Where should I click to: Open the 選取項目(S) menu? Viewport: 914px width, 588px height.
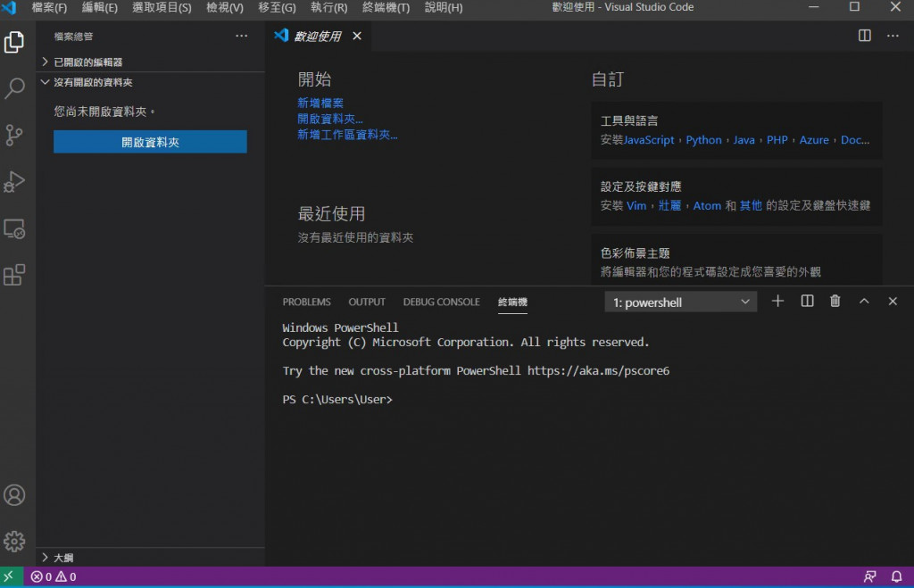click(x=162, y=7)
